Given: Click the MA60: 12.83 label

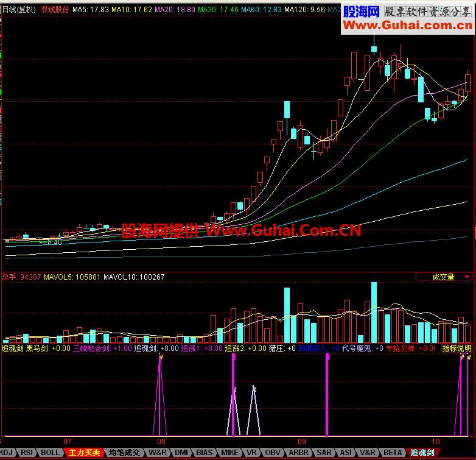Looking at the screenshot, I should 261,10.
